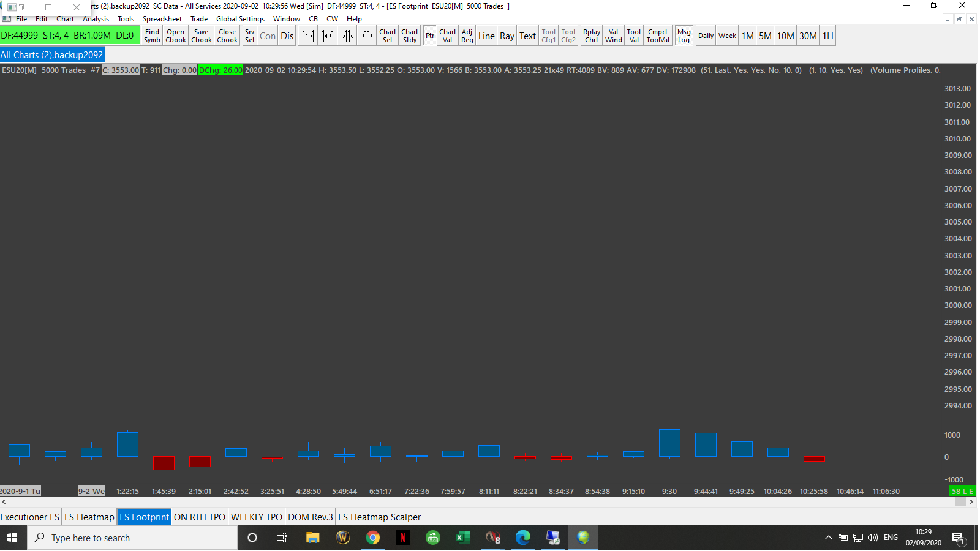Switch to DOM Rev.3 tab
980x551 pixels.
click(311, 517)
